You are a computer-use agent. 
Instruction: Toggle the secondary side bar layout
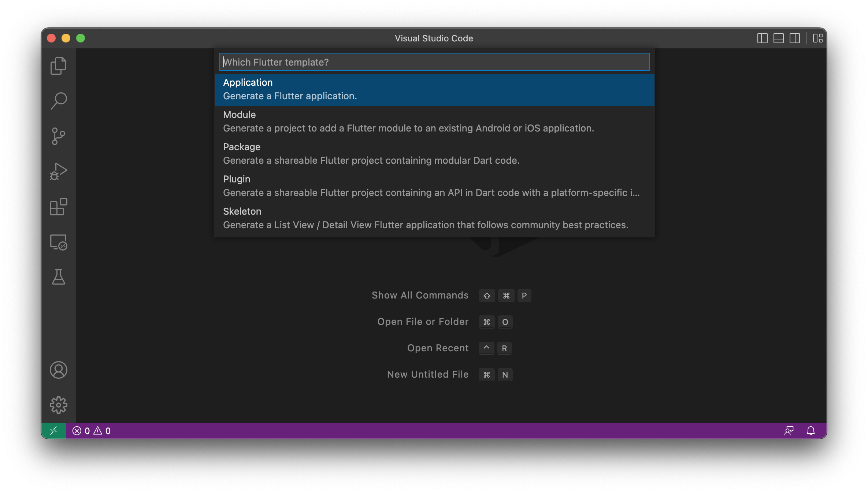click(x=794, y=38)
